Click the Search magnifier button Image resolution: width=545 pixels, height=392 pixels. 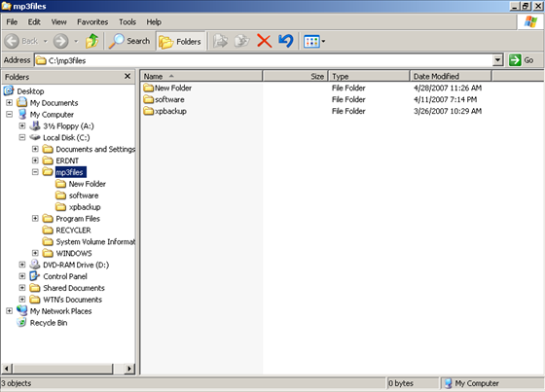(129, 41)
